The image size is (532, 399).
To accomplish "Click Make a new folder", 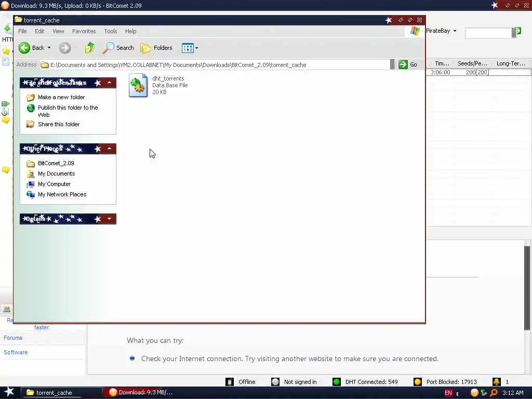I will [x=61, y=97].
